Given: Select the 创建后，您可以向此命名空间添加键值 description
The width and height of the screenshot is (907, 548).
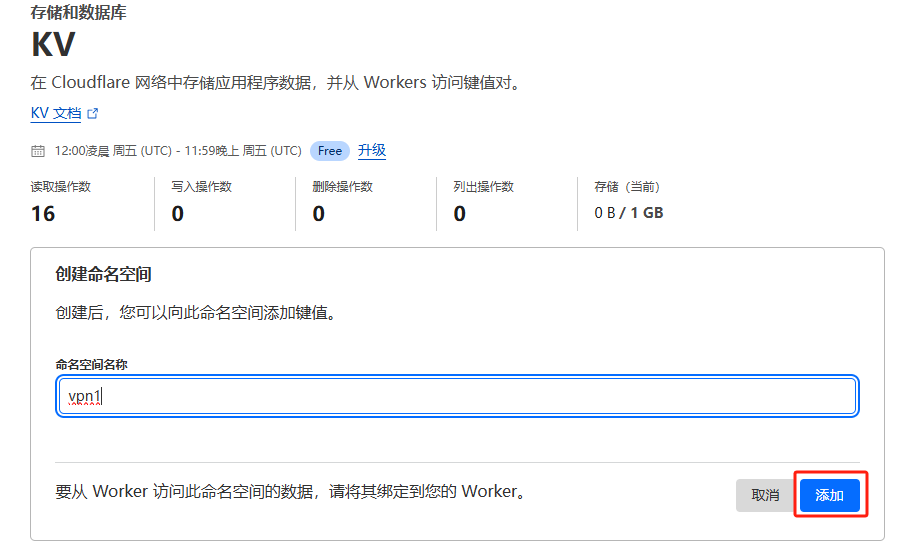Looking at the screenshot, I should [x=196, y=313].
